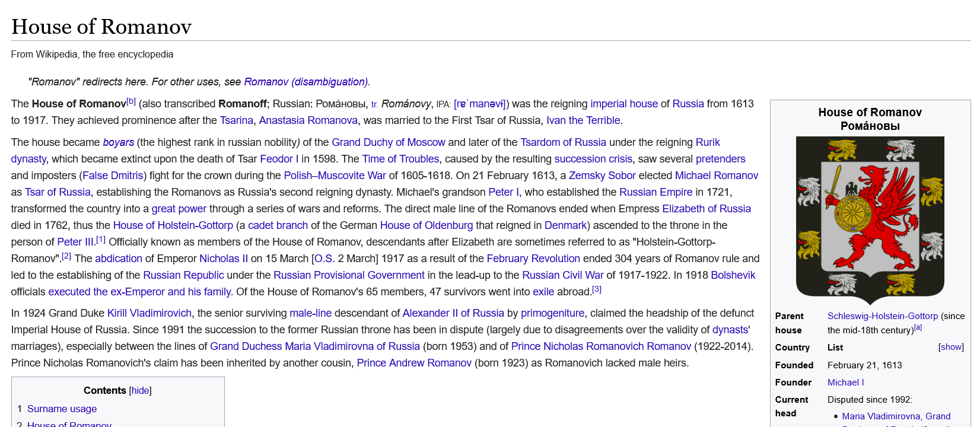Open the Anastasia Romanova link
The height and width of the screenshot is (427, 980).
click(308, 120)
